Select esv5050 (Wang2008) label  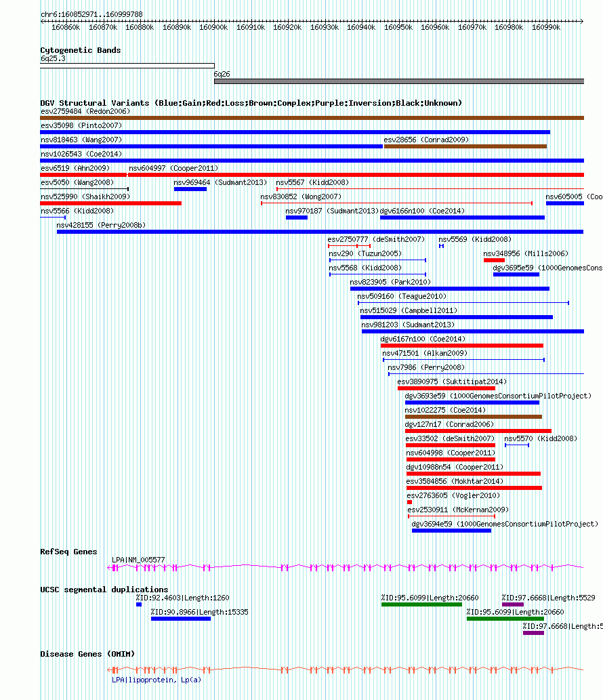click(x=77, y=182)
